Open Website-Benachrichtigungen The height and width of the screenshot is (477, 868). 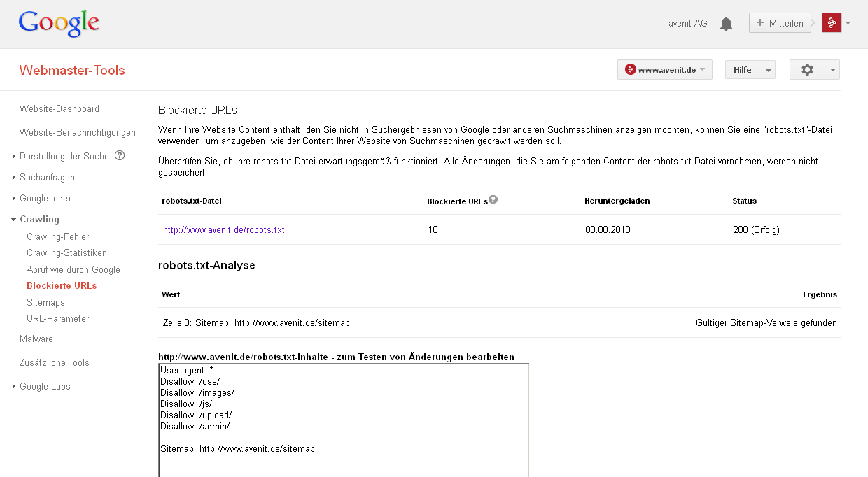[x=78, y=133]
